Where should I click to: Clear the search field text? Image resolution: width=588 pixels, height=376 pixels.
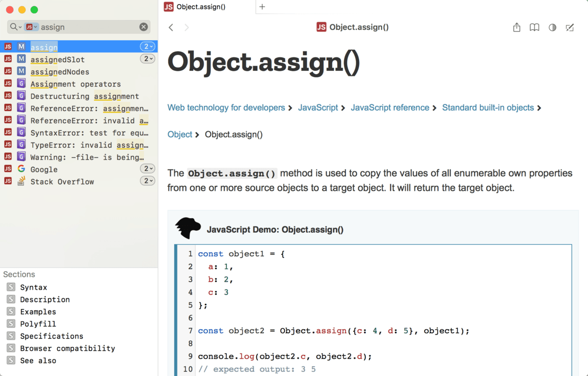[143, 27]
